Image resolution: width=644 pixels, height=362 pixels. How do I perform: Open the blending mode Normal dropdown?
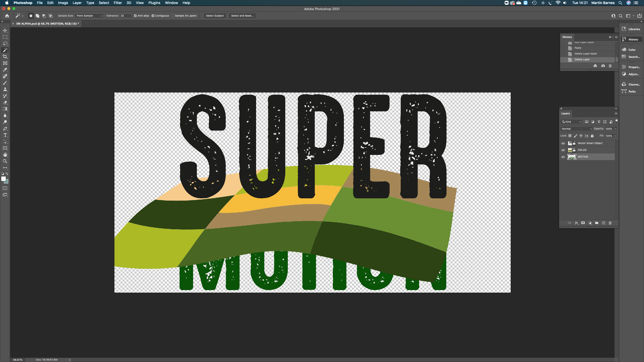[x=576, y=128]
